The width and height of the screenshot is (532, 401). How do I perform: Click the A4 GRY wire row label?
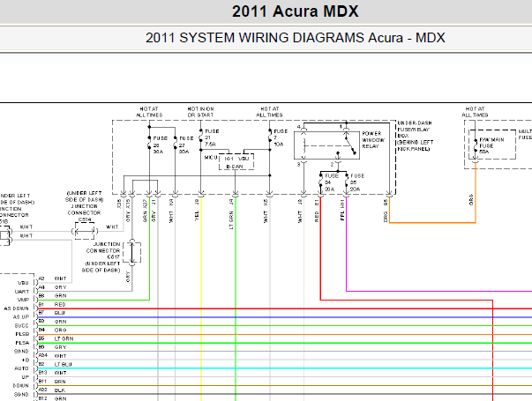point(52,287)
